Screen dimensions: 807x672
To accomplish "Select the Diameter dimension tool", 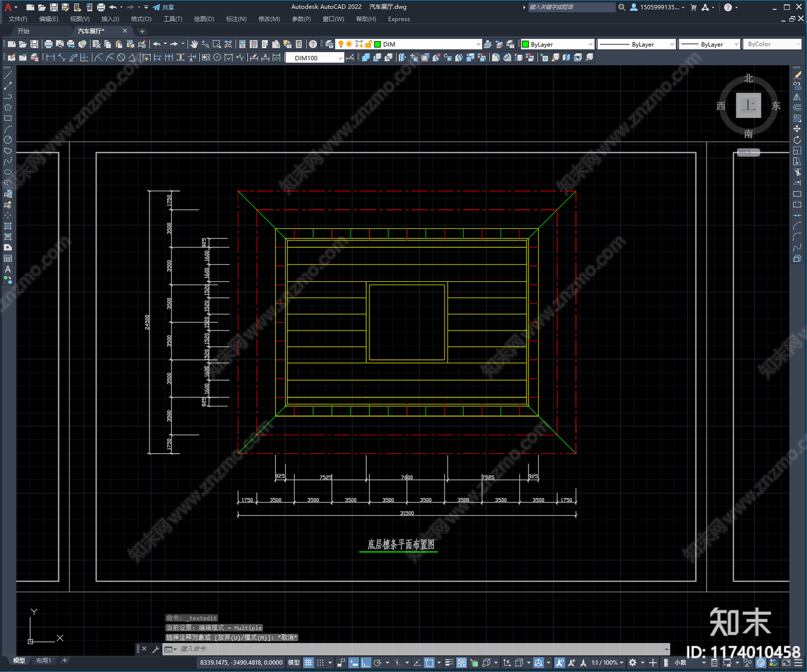I will [x=121, y=57].
